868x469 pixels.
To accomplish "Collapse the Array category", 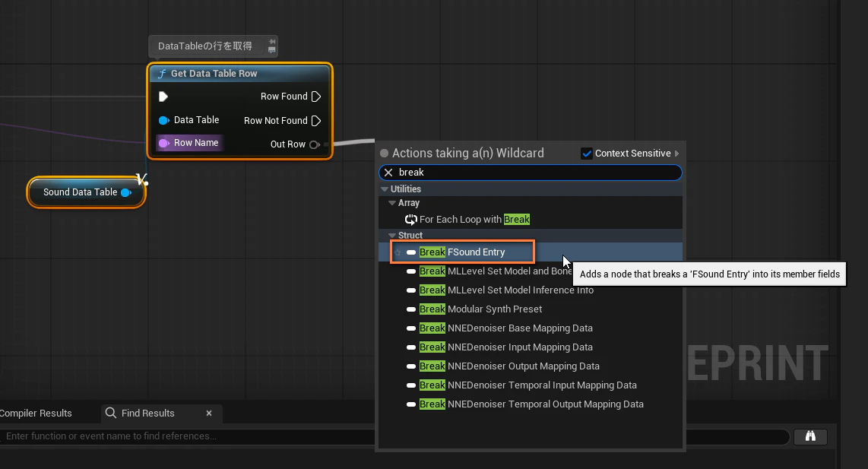I will pyautogui.click(x=392, y=203).
